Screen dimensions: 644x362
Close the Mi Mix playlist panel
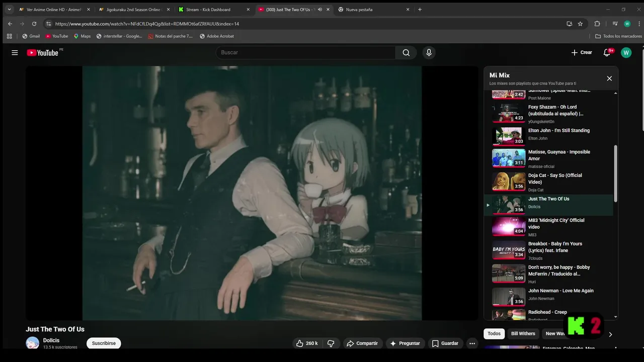(609, 78)
